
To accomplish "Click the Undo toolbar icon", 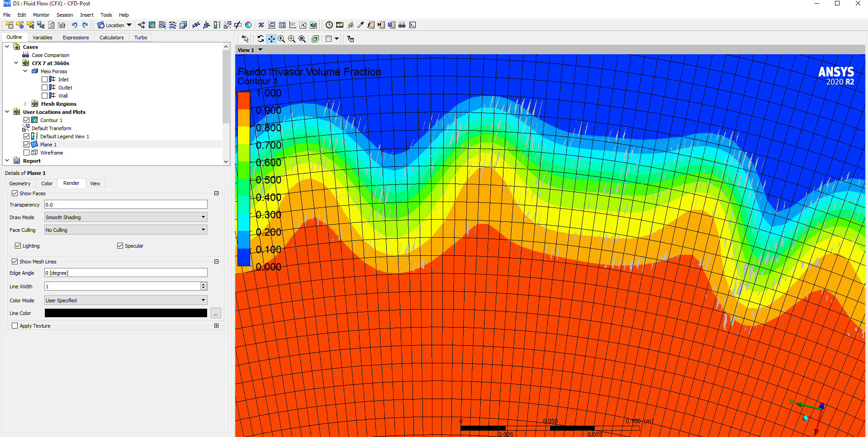I will click(75, 25).
